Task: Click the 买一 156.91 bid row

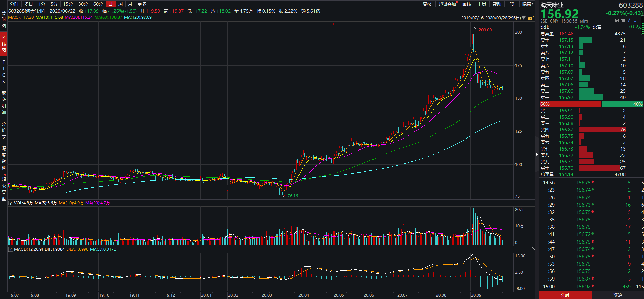Action: [591, 111]
